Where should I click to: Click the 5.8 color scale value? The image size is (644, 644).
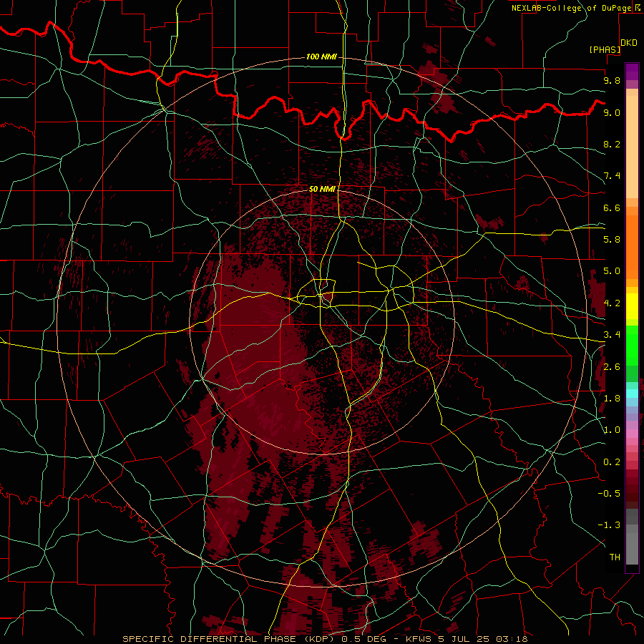[x=612, y=240]
